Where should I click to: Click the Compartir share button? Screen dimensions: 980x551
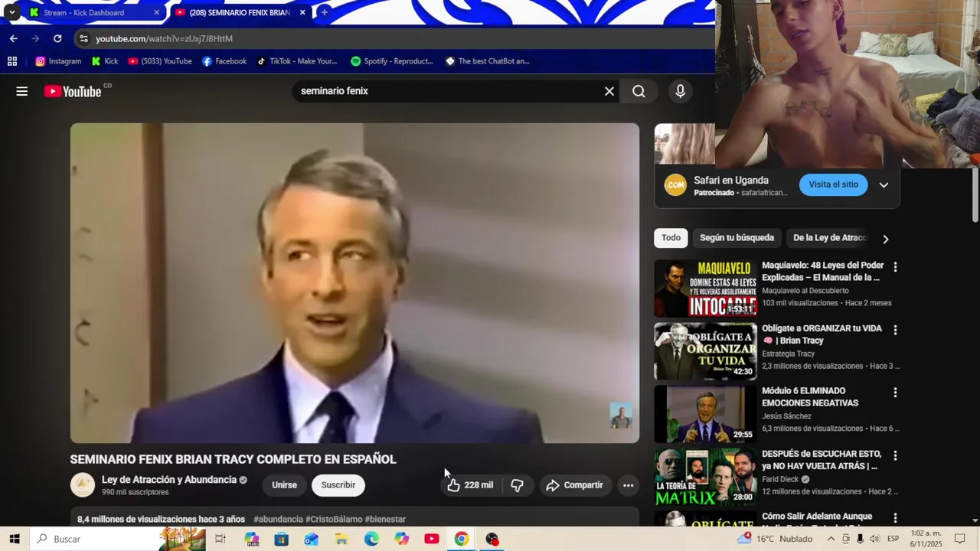[x=574, y=485]
